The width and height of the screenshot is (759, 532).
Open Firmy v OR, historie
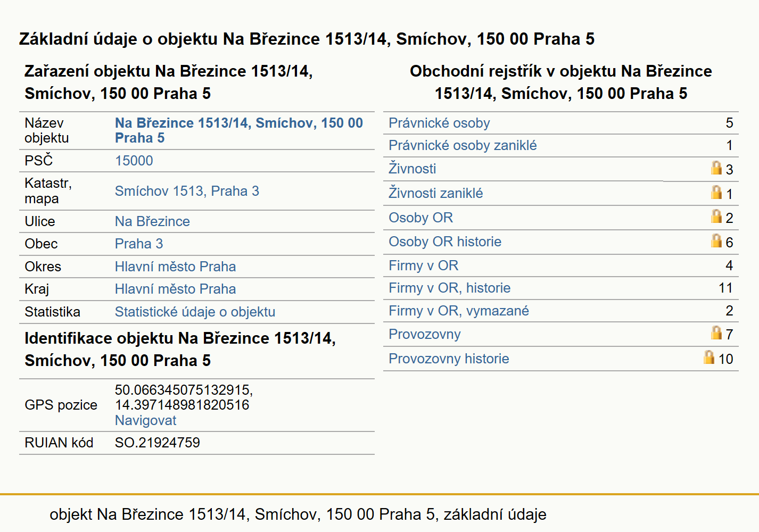point(449,288)
